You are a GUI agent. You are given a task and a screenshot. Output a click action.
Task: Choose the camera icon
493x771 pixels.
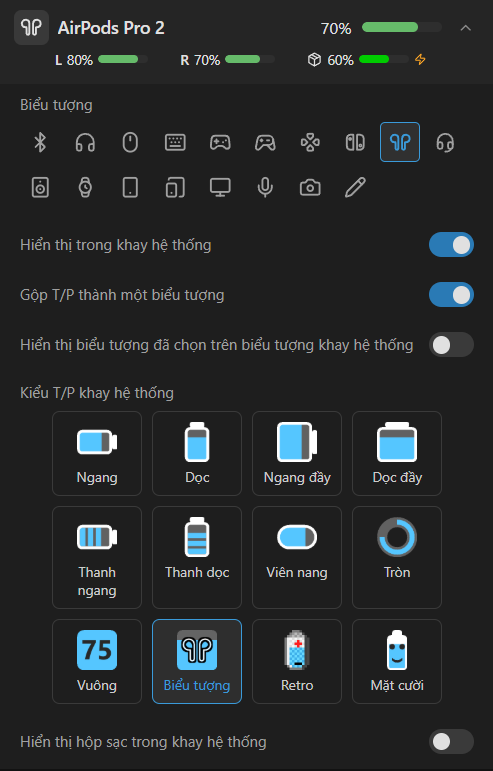(x=310, y=187)
